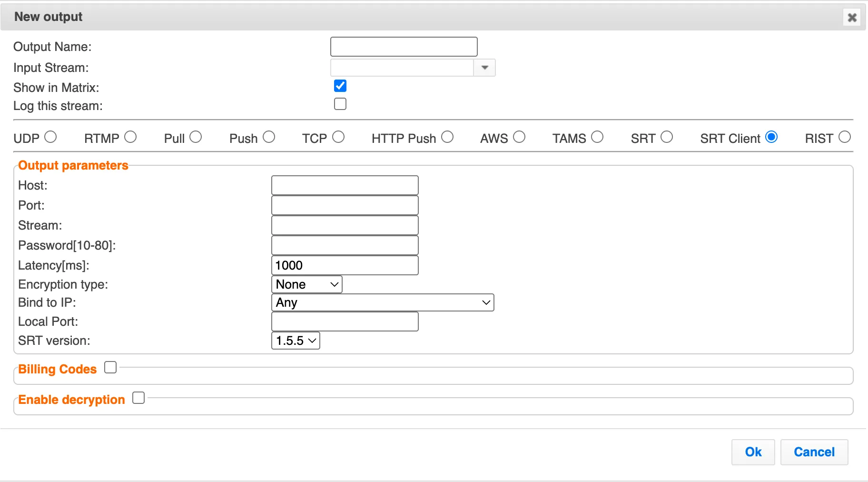Click the Latency field showing 1000
868x482 pixels.
(345, 265)
